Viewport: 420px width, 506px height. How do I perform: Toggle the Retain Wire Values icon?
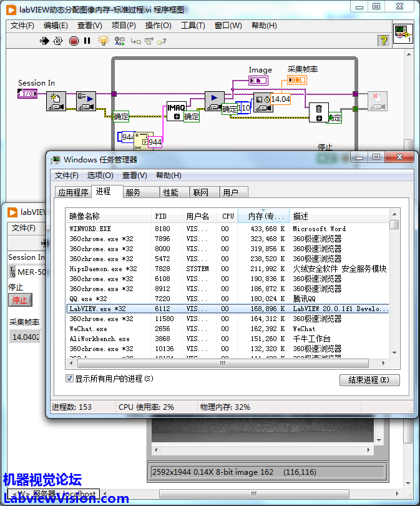(x=120, y=41)
